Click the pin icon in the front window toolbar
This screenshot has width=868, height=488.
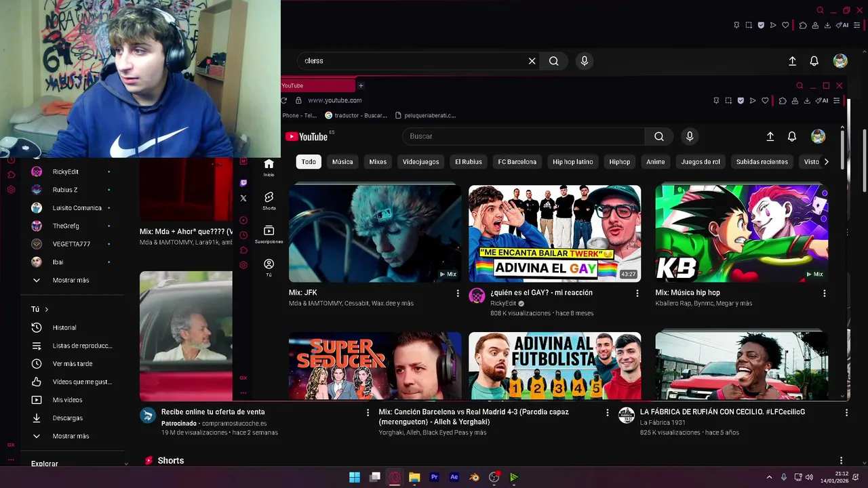[x=716, y=100]
